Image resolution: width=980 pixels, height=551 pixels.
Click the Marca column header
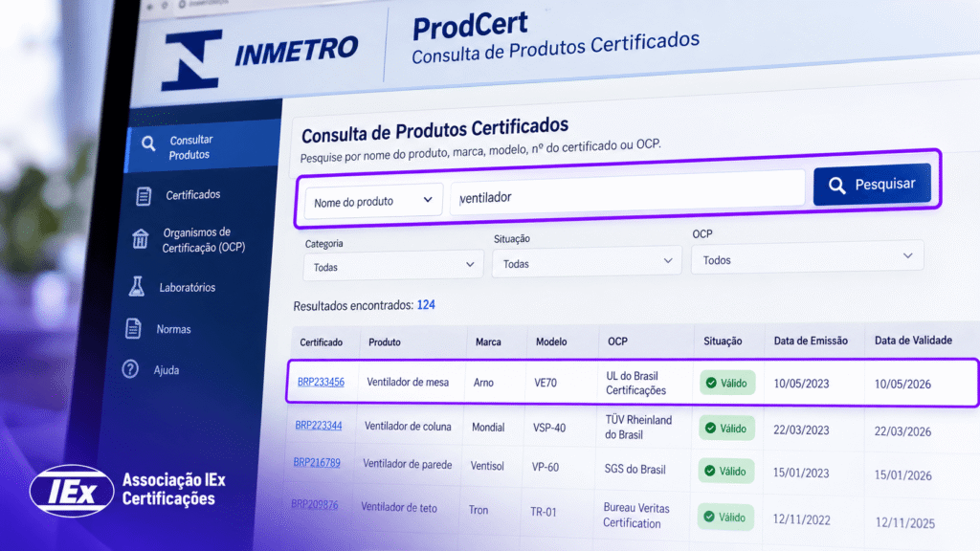[488, 342]
